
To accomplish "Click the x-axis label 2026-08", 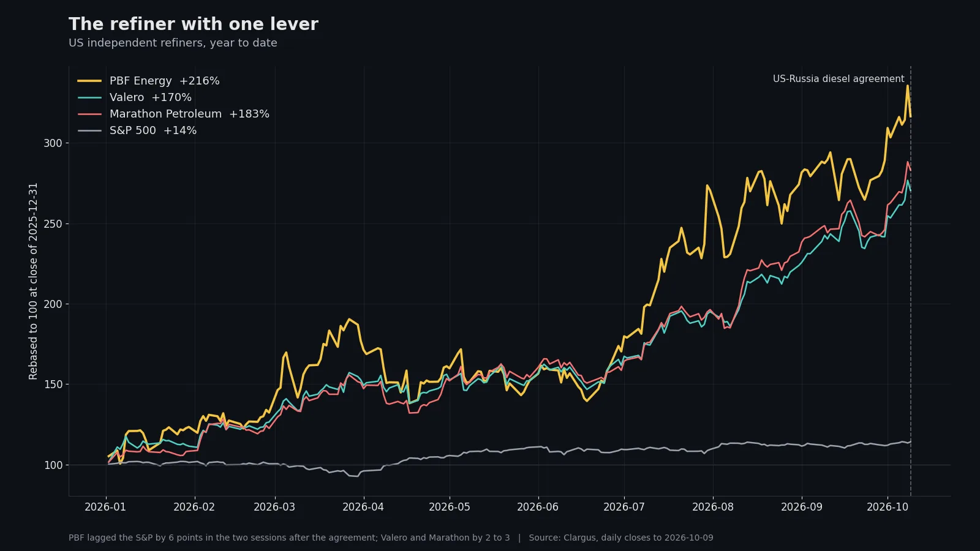I will tap(713, 507).
